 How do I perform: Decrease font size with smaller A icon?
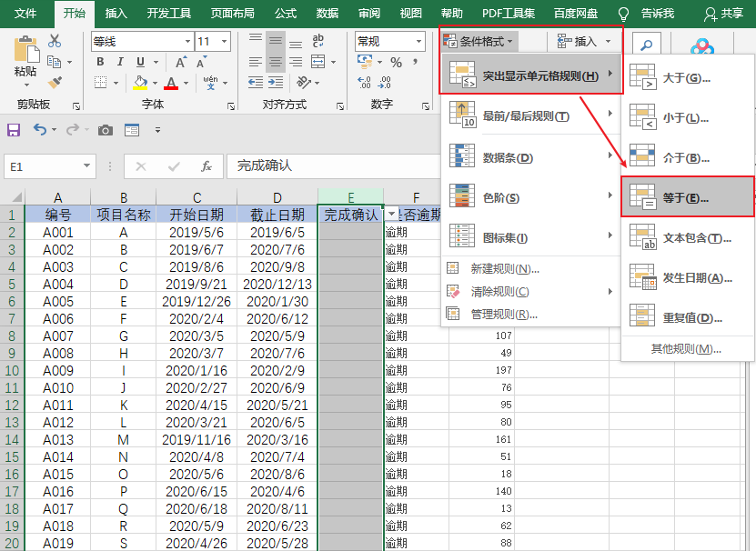pos(201,62)
